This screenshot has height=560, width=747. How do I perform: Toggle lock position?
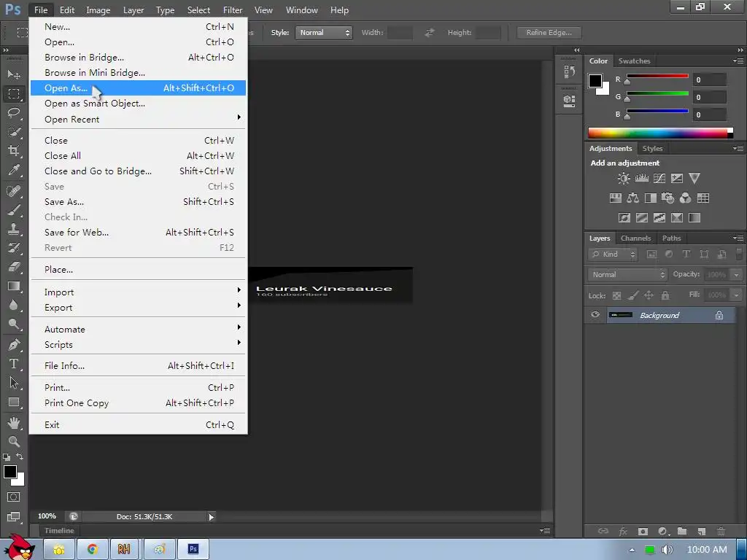pos(649,296)
